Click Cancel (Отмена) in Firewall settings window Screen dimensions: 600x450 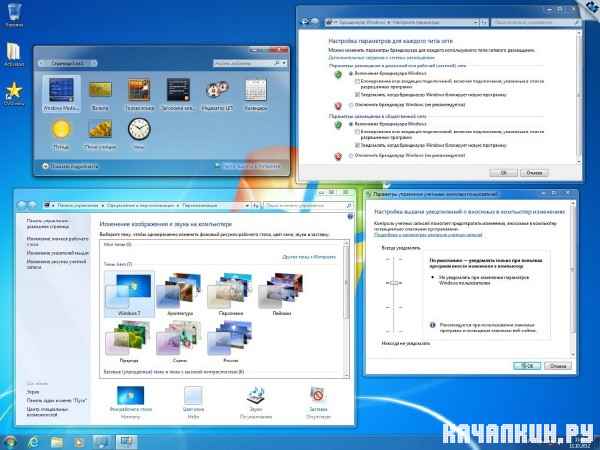[534, 173]
